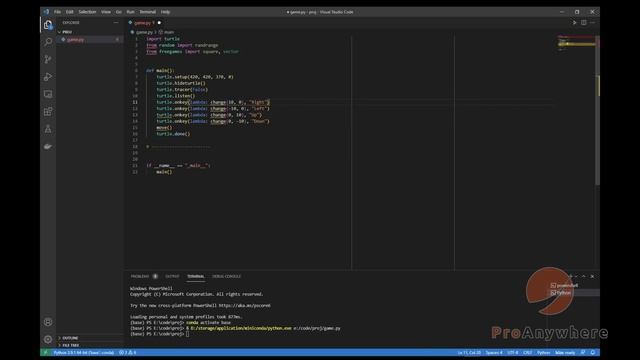Open errors and warnings count in status bar
This screenshot has height=360, width=640.
point(128,353)
